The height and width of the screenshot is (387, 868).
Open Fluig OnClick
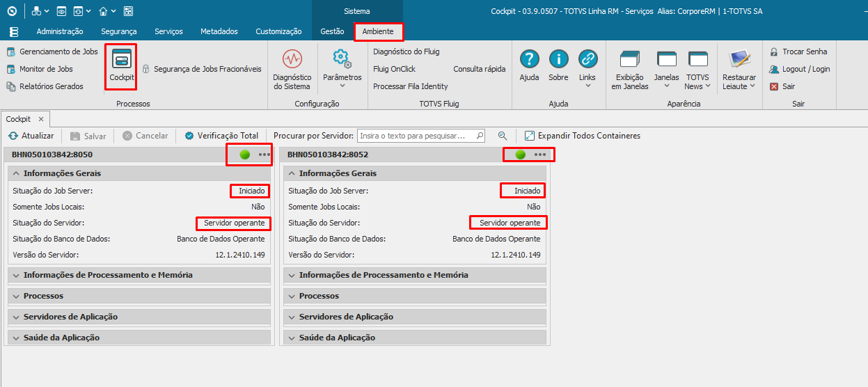394,69
